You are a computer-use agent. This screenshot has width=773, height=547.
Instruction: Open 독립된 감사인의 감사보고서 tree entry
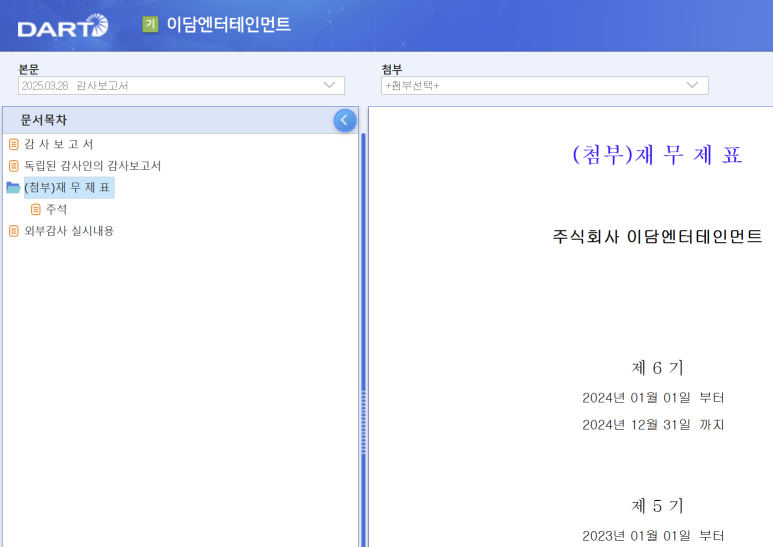(x=93, y=166)
